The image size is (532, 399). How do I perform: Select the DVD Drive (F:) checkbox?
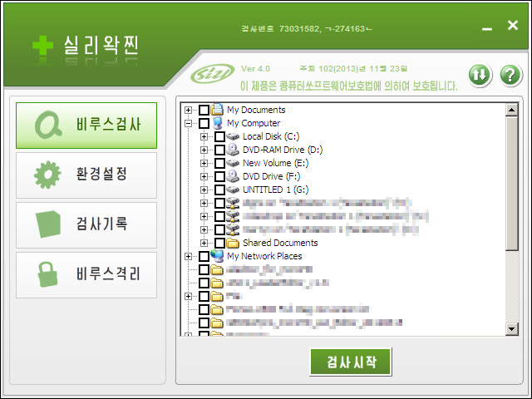[219, 176]
